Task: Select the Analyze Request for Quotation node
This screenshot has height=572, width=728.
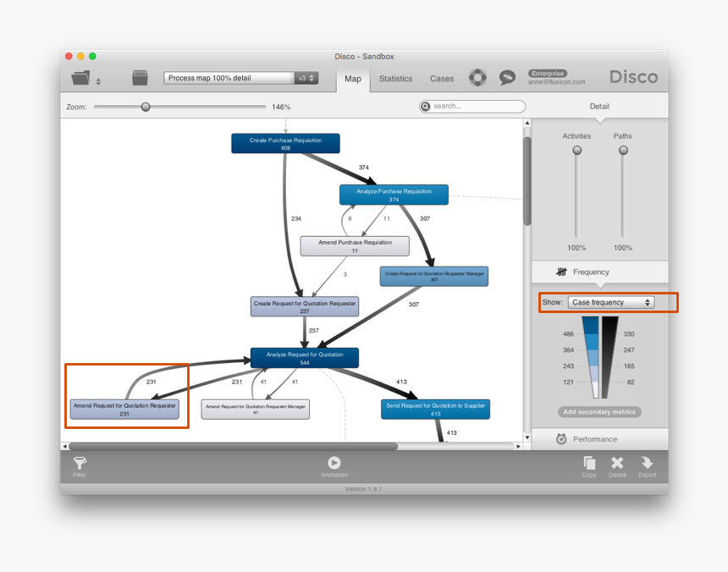Action: (305, 358)
